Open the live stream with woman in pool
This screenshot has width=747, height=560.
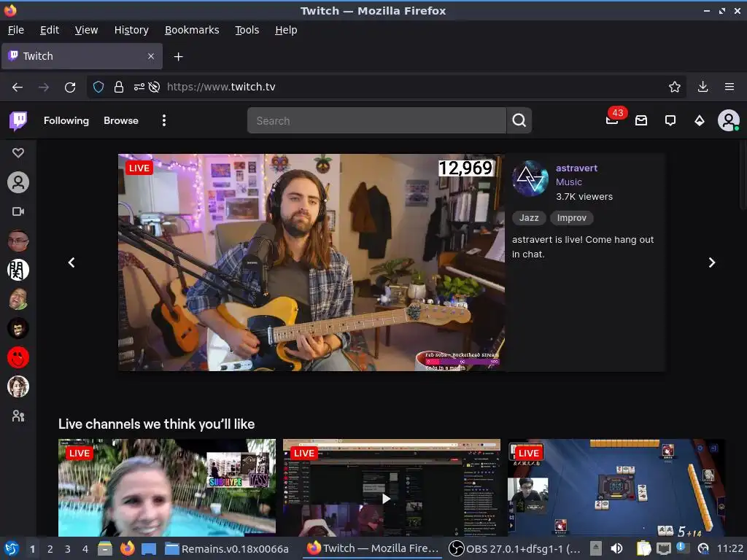pos(167,488)
